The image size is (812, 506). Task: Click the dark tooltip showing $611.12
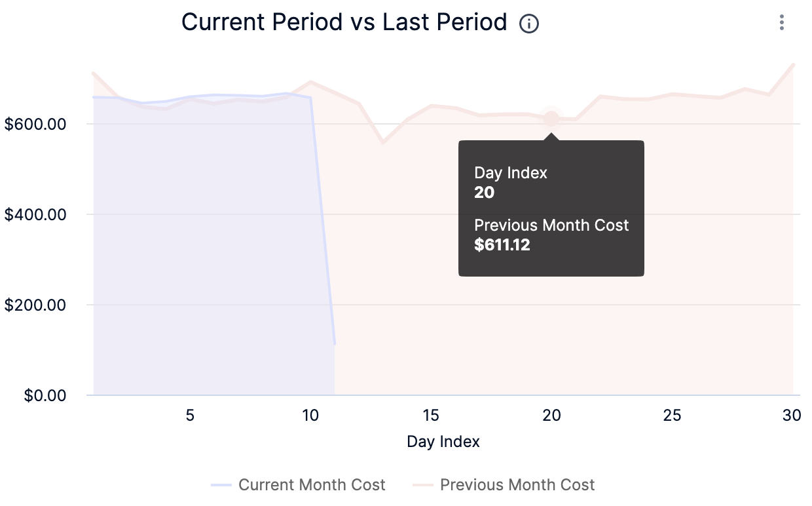551,208
